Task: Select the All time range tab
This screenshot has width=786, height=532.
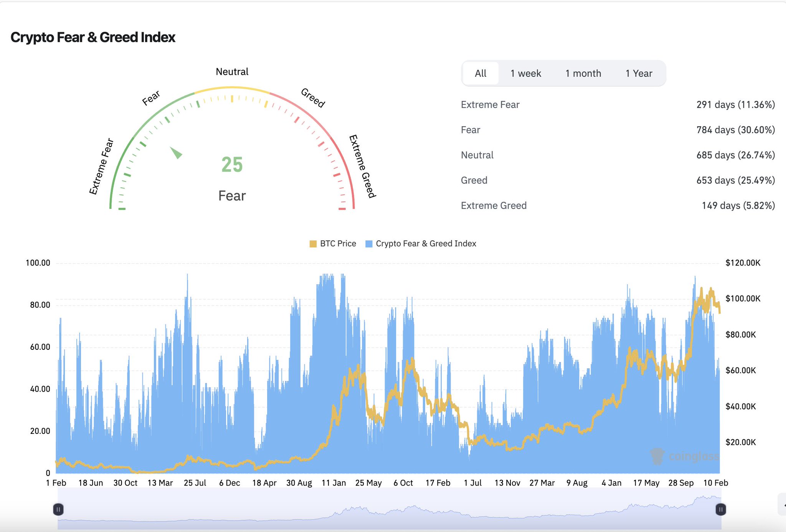Action: (481, 73)
